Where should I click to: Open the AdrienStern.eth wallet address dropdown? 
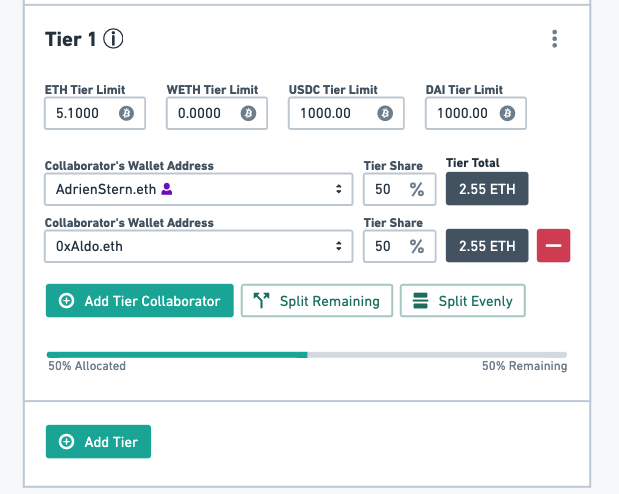pos(199,189)
